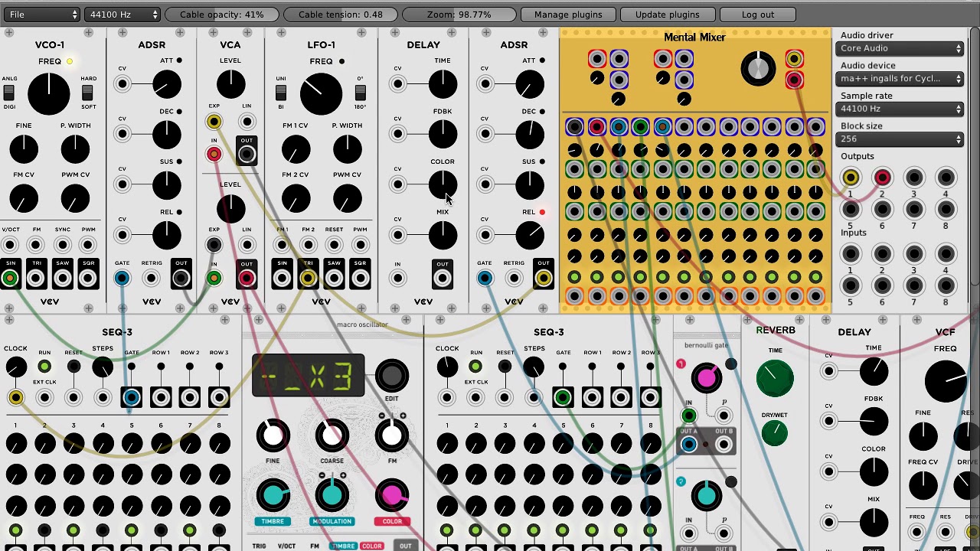Image resolution: width=980 pixels, height=551 pixels.
Task: Click Log out button
Action: point(758,15)
